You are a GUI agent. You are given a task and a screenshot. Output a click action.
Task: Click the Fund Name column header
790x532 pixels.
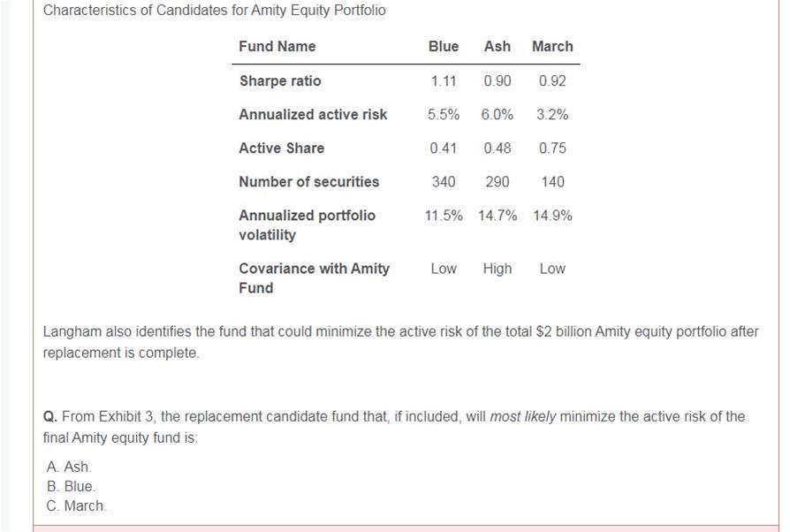pyautogui.click(x=277, y=46)
